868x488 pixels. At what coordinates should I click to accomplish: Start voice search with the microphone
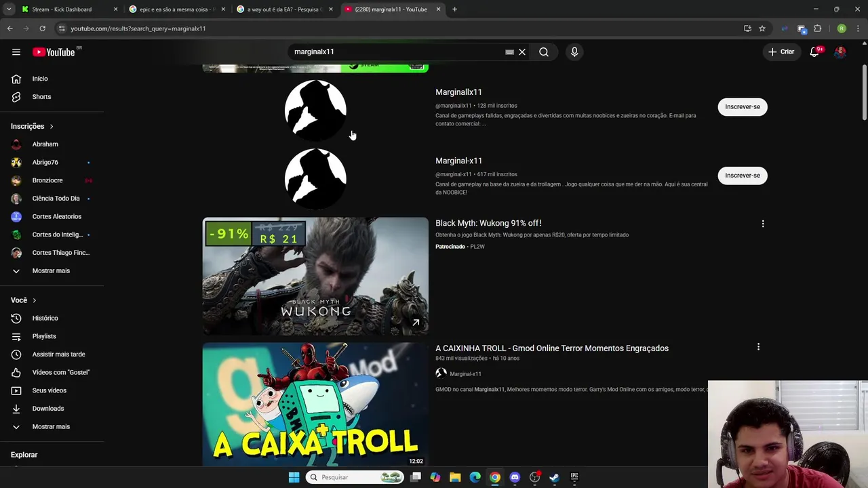tap(574, 52)
